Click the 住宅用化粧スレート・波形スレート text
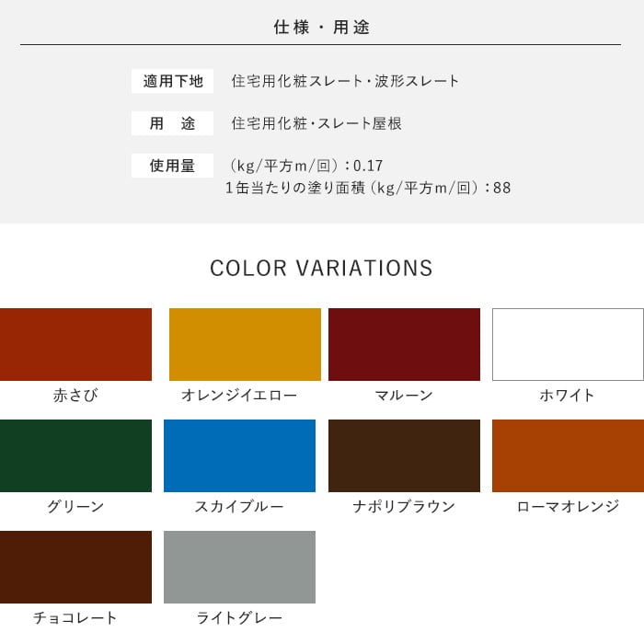This screenshot has width=644, height=644. tap(345, 81)
